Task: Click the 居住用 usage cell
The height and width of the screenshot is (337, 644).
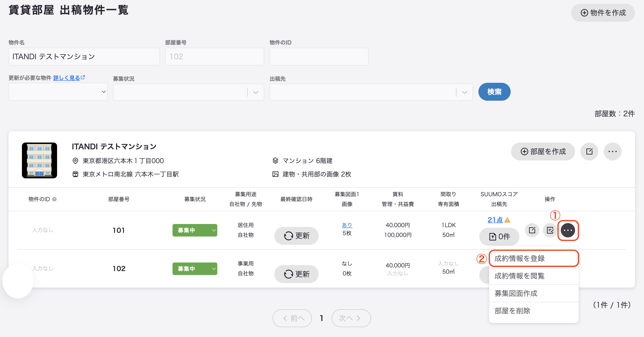Action: click(x=245, y=225)
